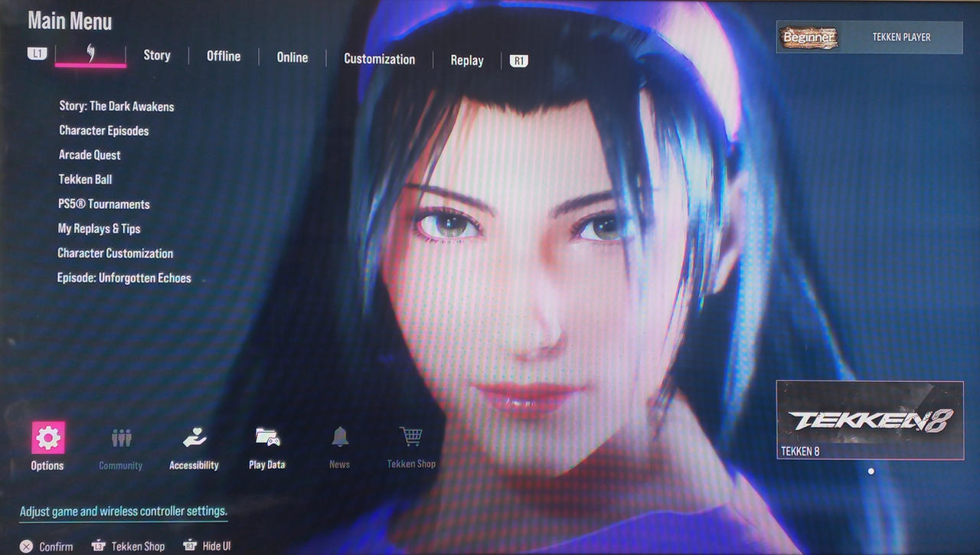Open My Replays & Tips
Viewport: 980px width, 555px height.
pyautogui.click(x=99, y=229)
